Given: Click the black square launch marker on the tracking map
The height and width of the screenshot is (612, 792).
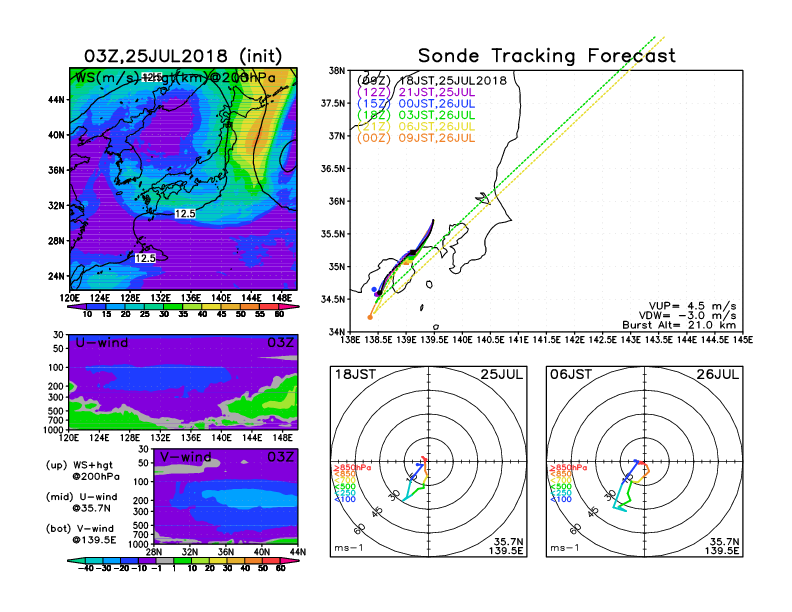Looking at the screenshot, I should pyautogui.click(x=413, y=252).
